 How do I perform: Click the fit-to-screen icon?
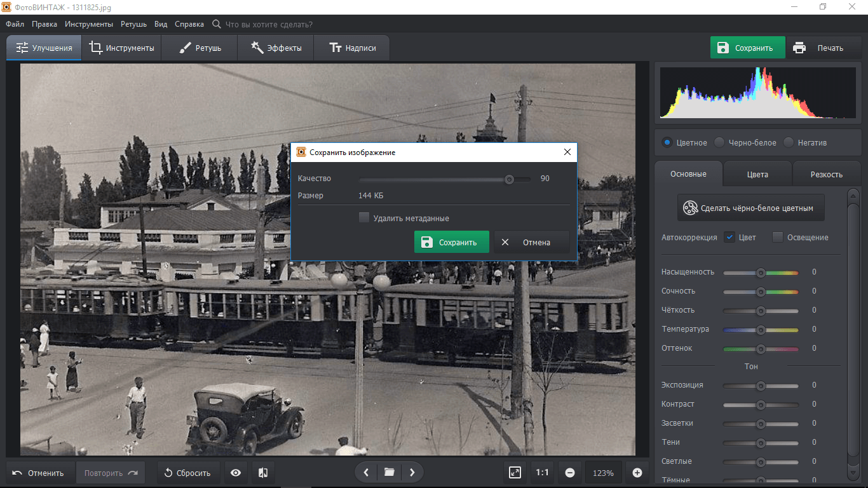(x=515, y=473)
